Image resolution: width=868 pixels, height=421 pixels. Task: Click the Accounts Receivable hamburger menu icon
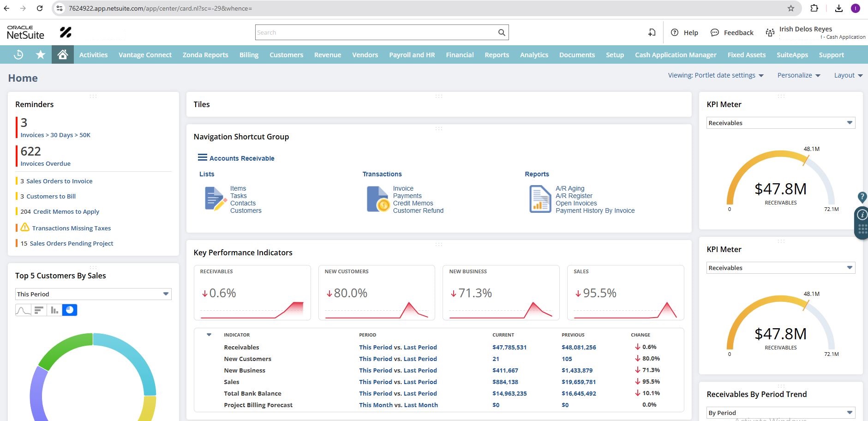click(202, 158)
